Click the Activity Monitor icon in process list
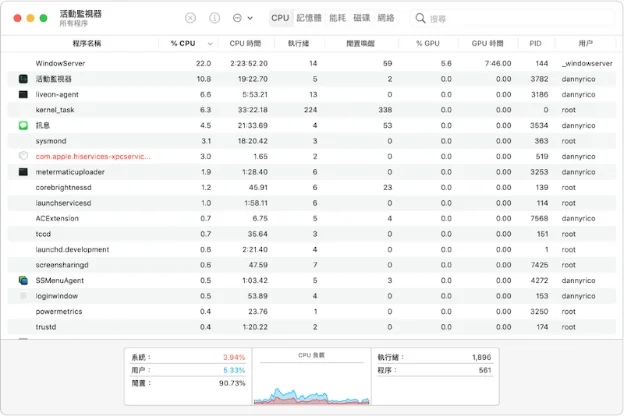This screenshot has height=416, width=624. [23, 78]
